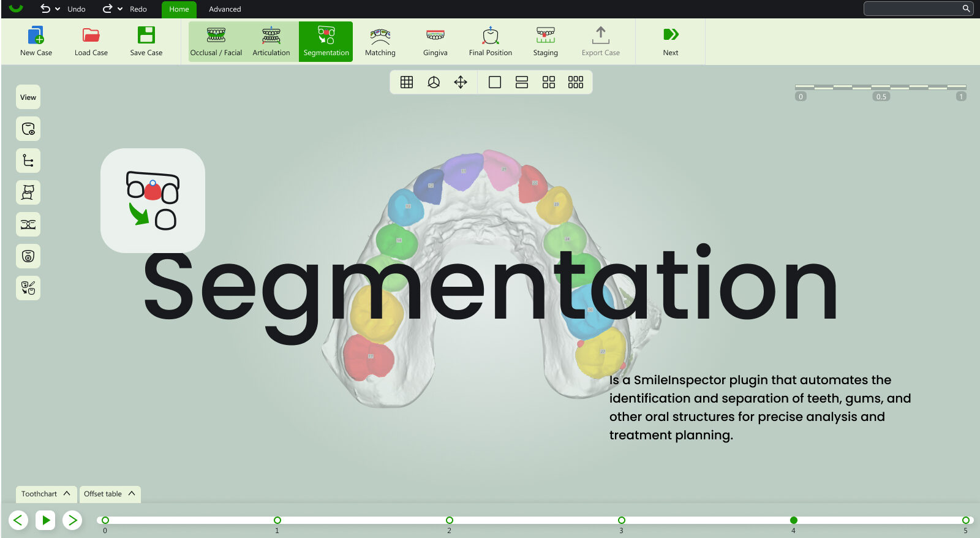
Task: Click the New Case icon
Action: 36,36
